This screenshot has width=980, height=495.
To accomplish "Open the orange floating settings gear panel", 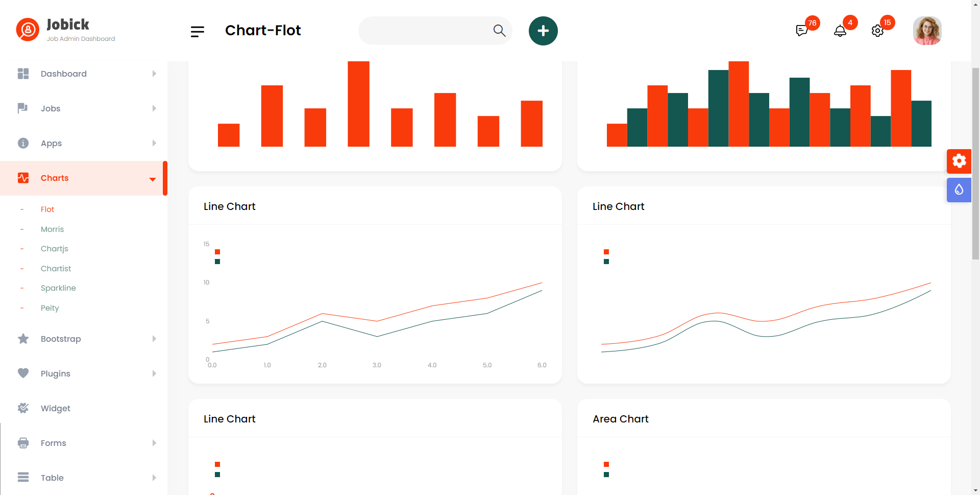I will [959, 161].
